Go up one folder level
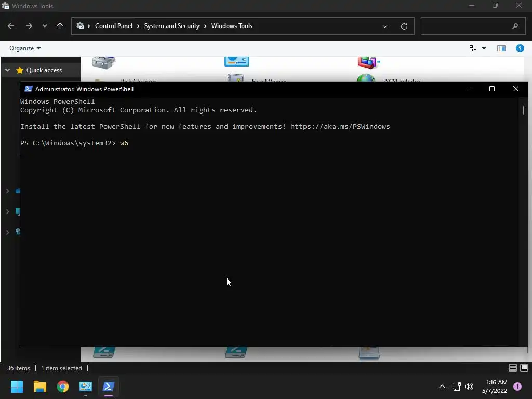 coord(60,26)
